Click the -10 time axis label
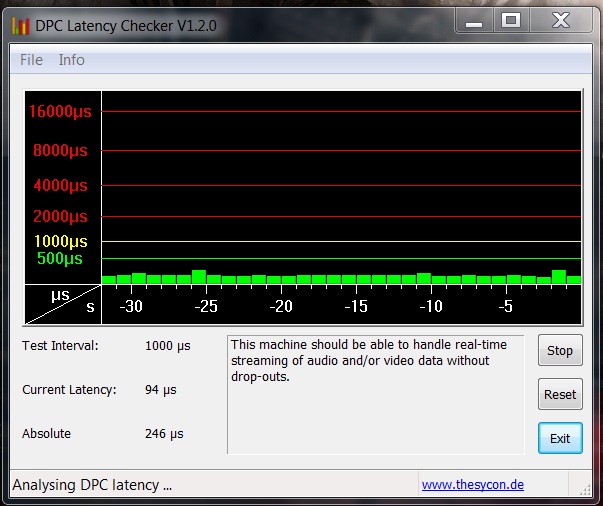This screenshot has width=603, height=506. (x=431, y=306)
